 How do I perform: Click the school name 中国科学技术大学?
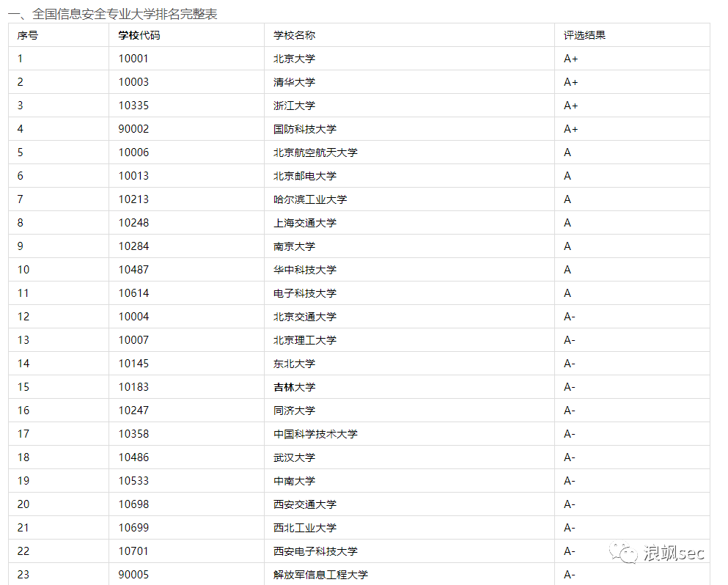tap(316, 434)
